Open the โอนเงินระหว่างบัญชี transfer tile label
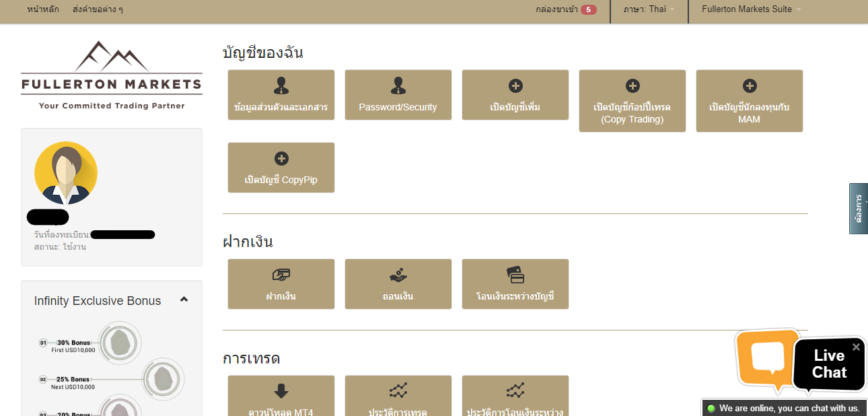Viewport: 868px width, 416px height. (515, 296)
